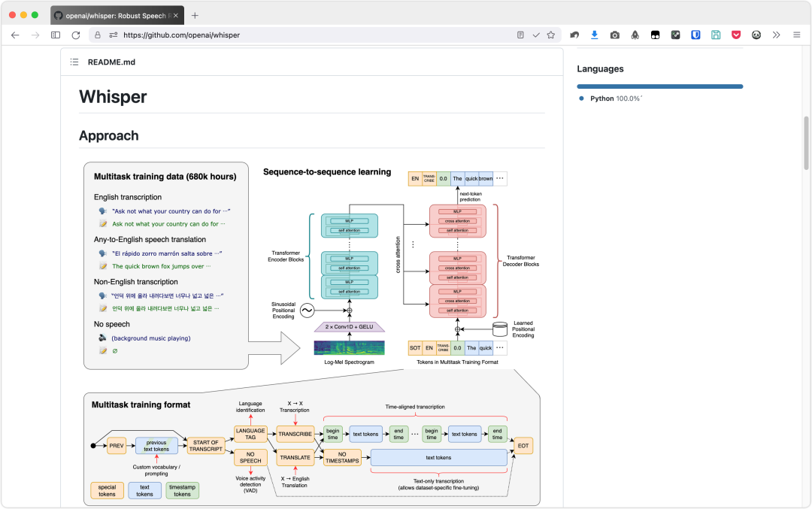The height and width of the screenshot is (509, 812).
Task: Click the Python language link
Action: click(x=601, y=98)
